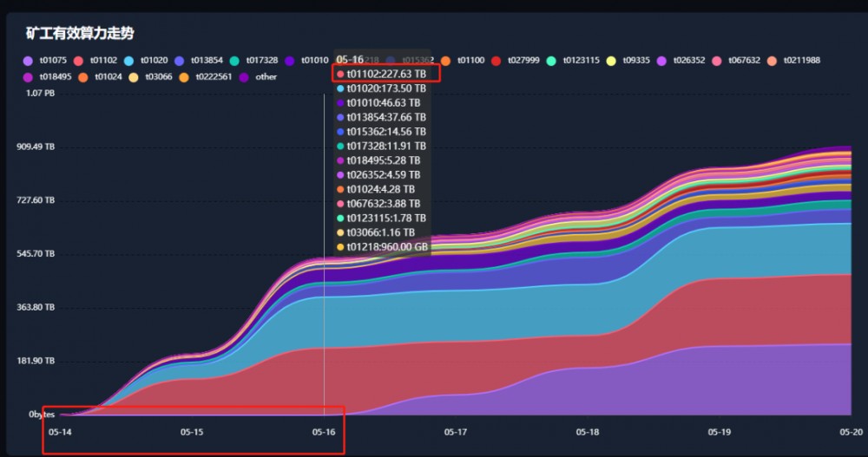This screenshot has width=868, height=457.
Task: Click the t026352 legend dot
Action: click(x=661, y=61)
